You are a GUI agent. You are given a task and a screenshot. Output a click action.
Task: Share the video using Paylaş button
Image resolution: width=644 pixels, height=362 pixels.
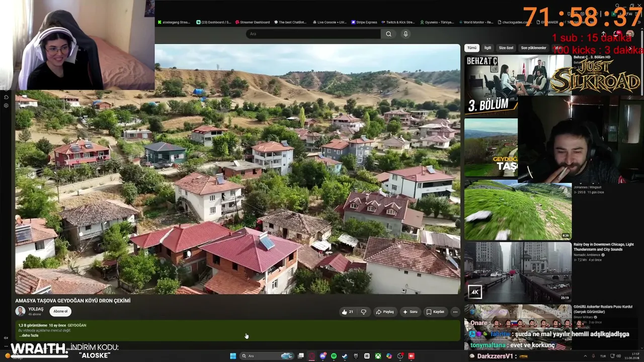tap(385, 312)
